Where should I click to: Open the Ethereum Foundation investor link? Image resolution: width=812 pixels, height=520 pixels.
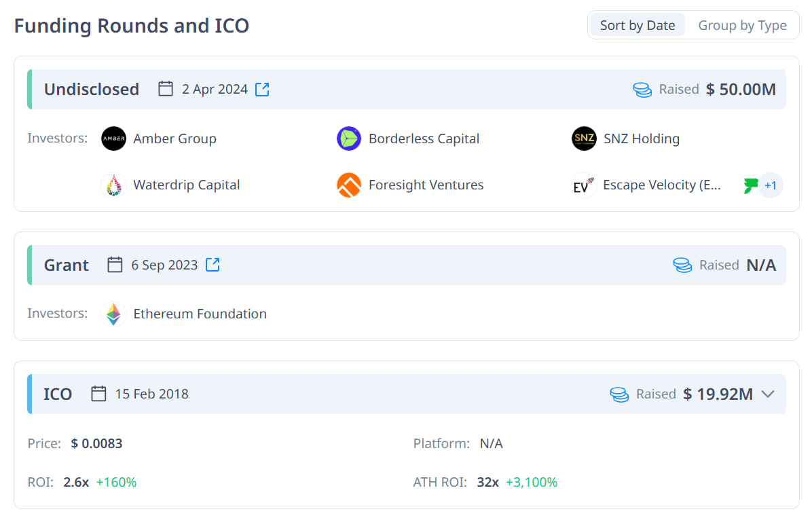pyautogui.click(x=200, y=314)
